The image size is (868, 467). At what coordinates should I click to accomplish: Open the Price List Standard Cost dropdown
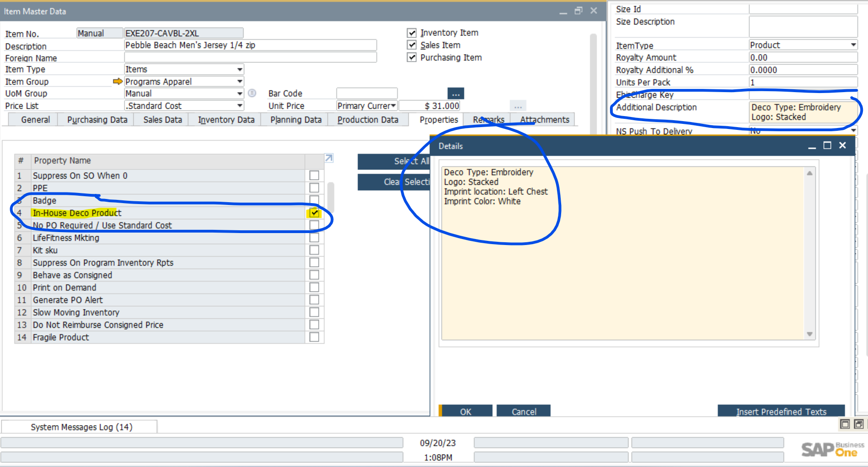click(x=240, y=106)
